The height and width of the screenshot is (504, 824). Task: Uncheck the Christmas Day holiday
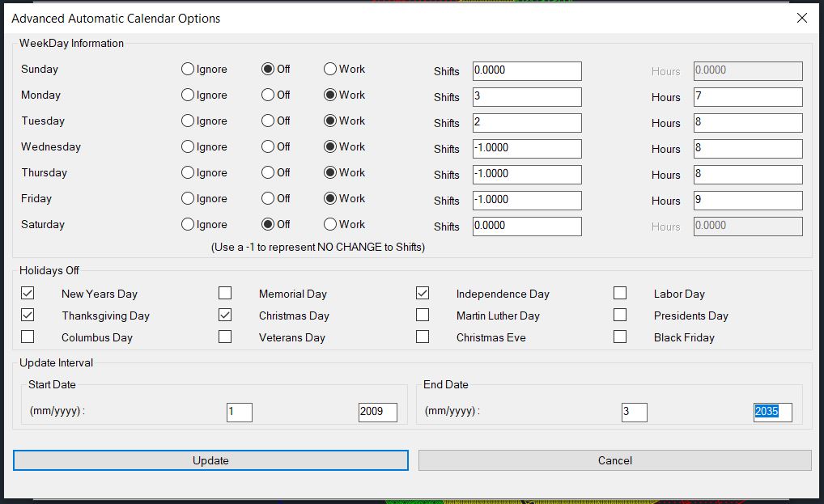click(x=225, y=315)
